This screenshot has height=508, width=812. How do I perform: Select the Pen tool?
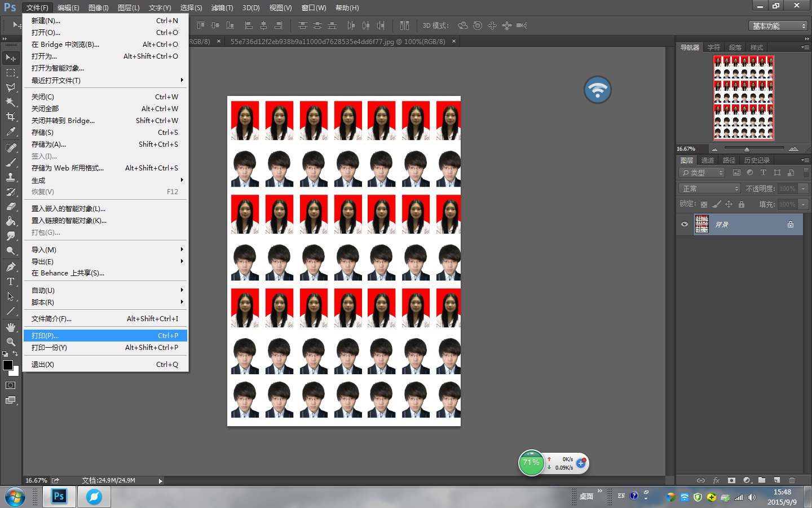coord(11,267)
